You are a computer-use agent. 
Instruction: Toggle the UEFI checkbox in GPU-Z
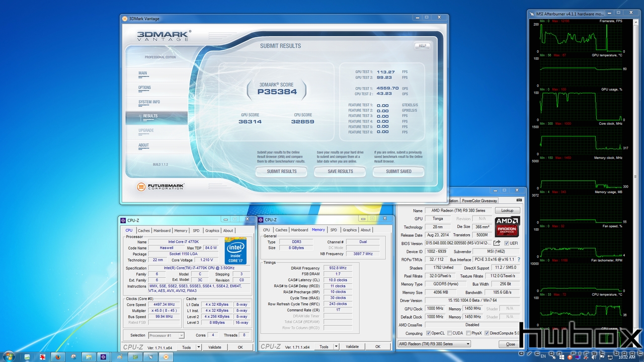[506, 243]
